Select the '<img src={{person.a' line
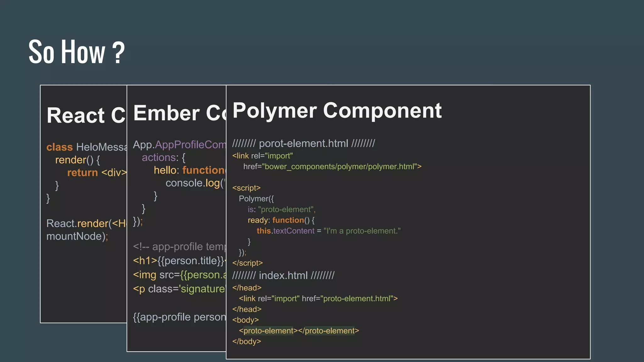644x362 pixels. (x=180, y=275)
